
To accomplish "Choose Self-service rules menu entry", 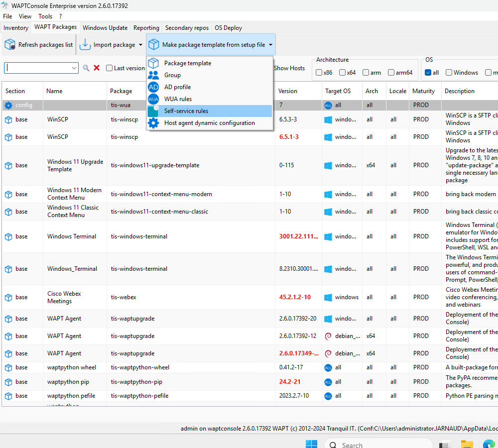I will click(210, 111).
